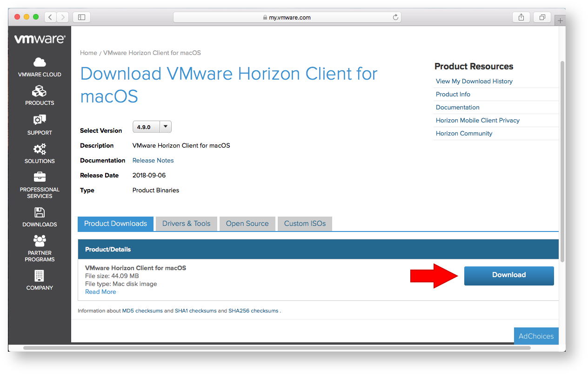Open the Downloads floppy disk icon
588x374 pixels.
pyautogui.click(x=40, y=212)
